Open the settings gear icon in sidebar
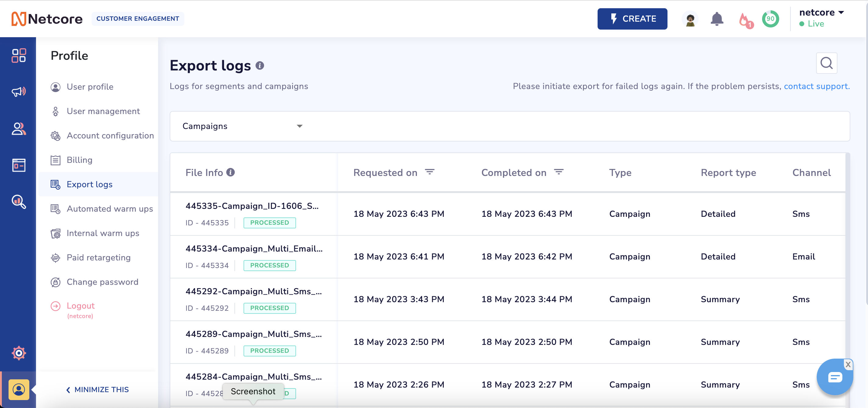The width and height of the screenshot is (868, 408). click(19, 353)
